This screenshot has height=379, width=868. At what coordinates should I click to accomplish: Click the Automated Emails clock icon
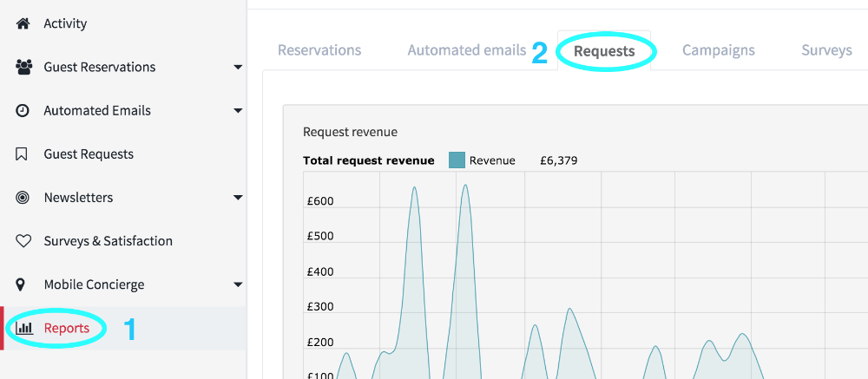(x=23, y=111)
